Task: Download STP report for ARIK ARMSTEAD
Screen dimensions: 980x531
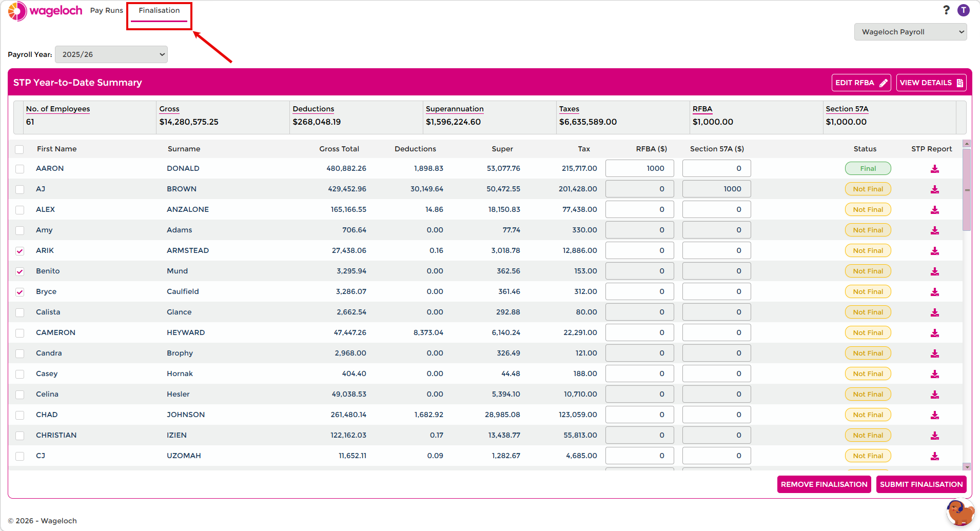Action: [935, 251]
